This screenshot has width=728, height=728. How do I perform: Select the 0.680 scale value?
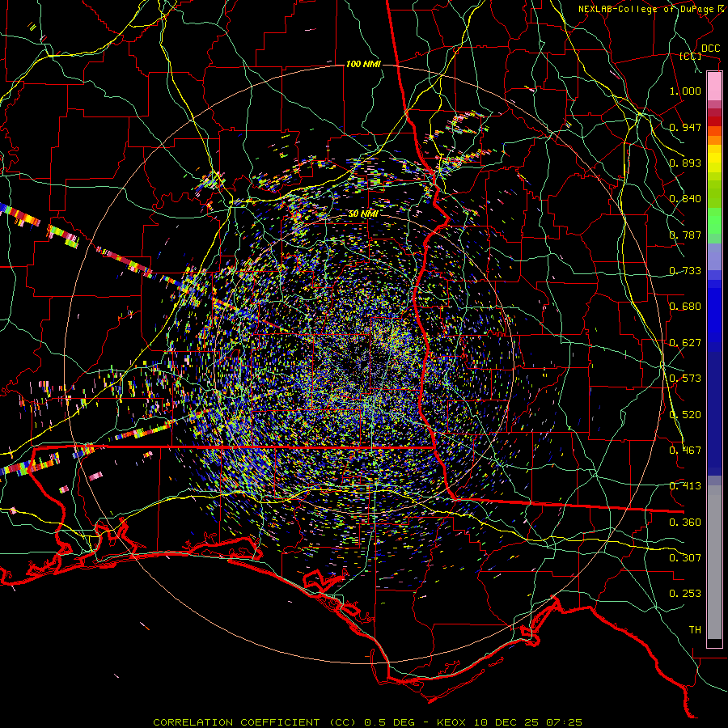coord(685,307)
